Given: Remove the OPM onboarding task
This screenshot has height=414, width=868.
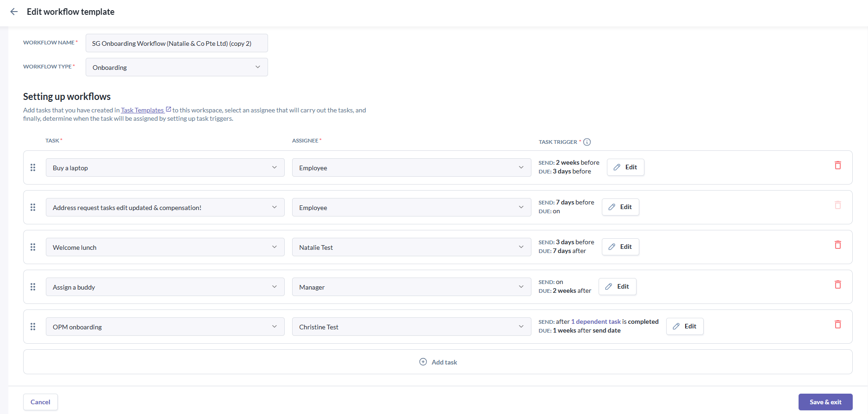Looking at the screenshot, I should pyautogui.click(x=837, y=324).
